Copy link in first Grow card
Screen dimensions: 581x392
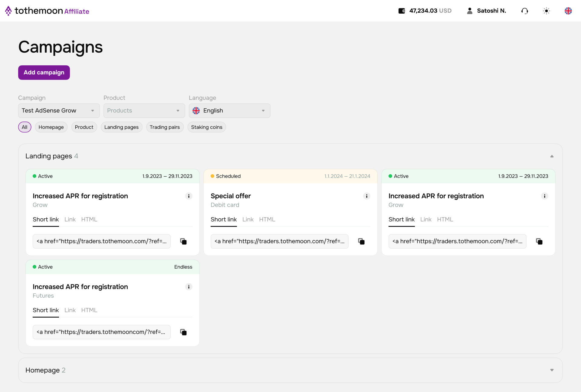tap(183, 241)
